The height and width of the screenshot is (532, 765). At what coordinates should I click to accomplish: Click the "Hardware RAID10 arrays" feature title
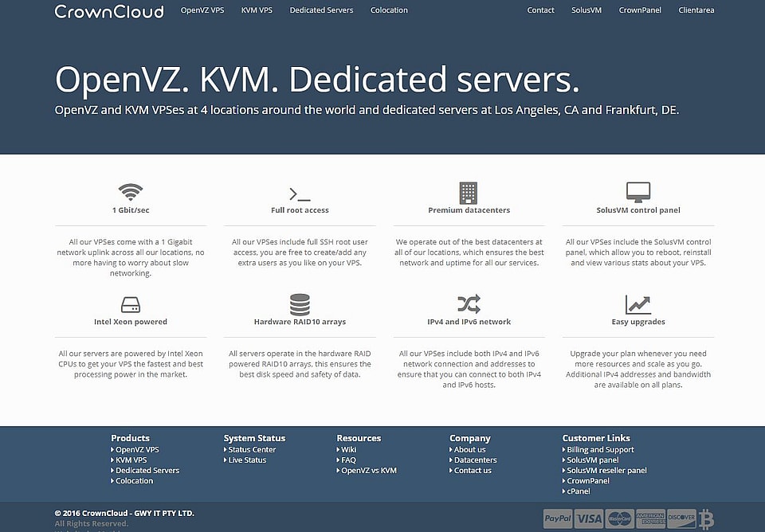(300, 322)
